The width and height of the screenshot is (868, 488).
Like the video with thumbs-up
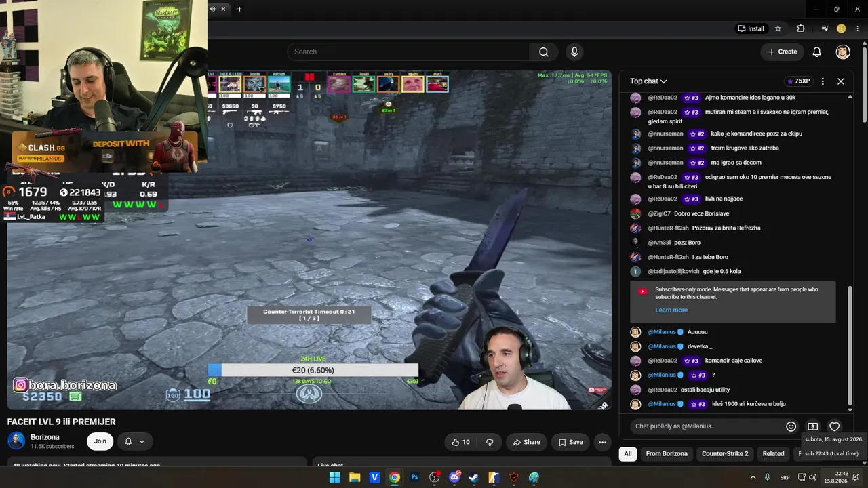(461, 442)
